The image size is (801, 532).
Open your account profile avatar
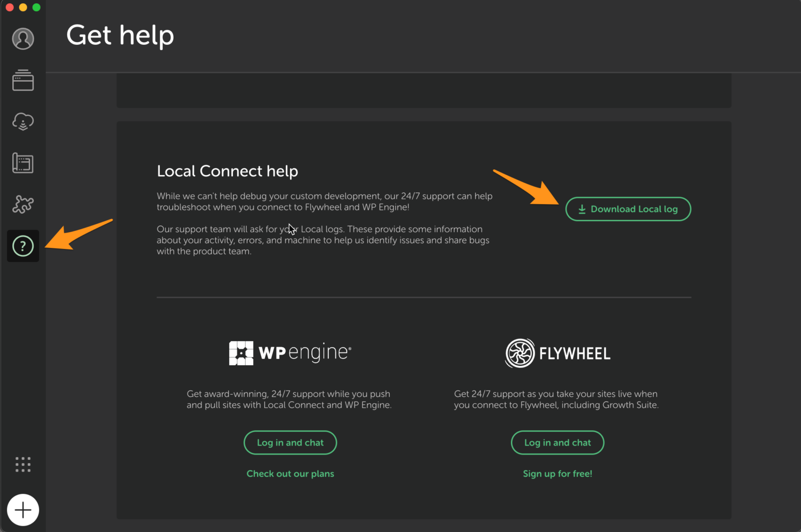(22, 38)
